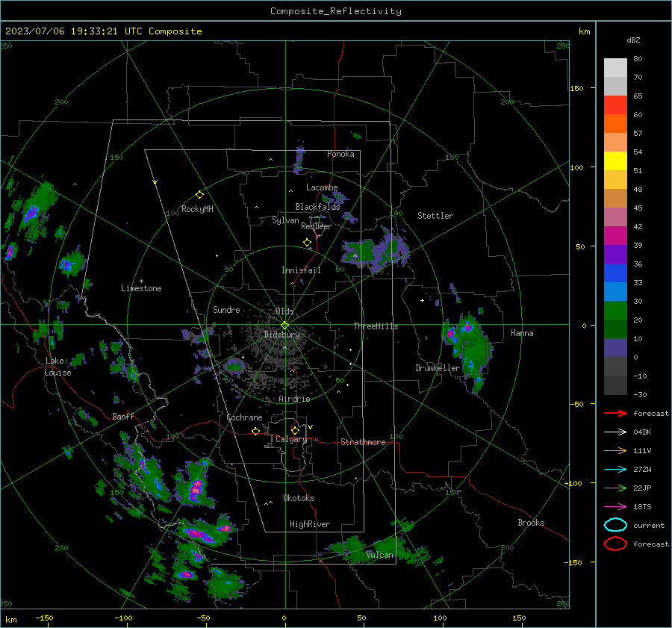Image resolution: width=672 pixels, height=628 pixels.
Task: Click the magenta storm core southwest of Calgary
Action: click(196, 488)
